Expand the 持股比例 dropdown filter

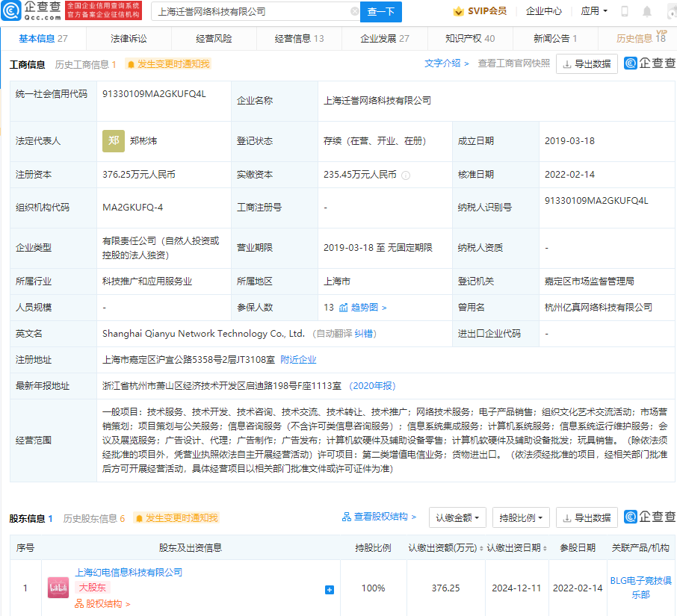click(521, 517)
